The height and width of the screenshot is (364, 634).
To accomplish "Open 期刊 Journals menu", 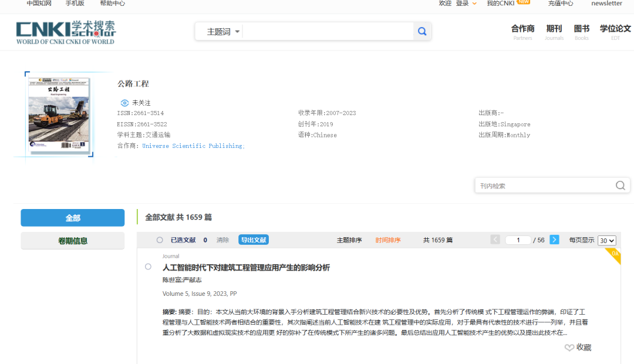I will point(554,32).
